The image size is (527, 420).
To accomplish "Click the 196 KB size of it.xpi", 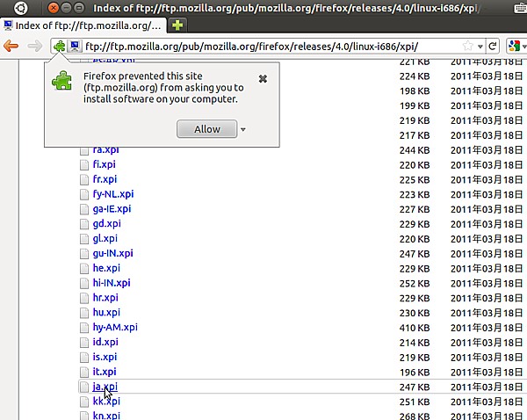I will [x=415, y=372].
